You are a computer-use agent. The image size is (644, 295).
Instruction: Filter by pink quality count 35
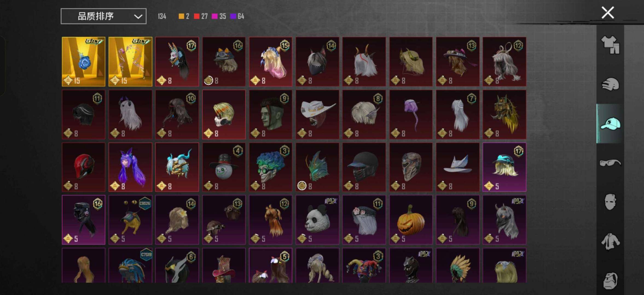coord(219,16)
